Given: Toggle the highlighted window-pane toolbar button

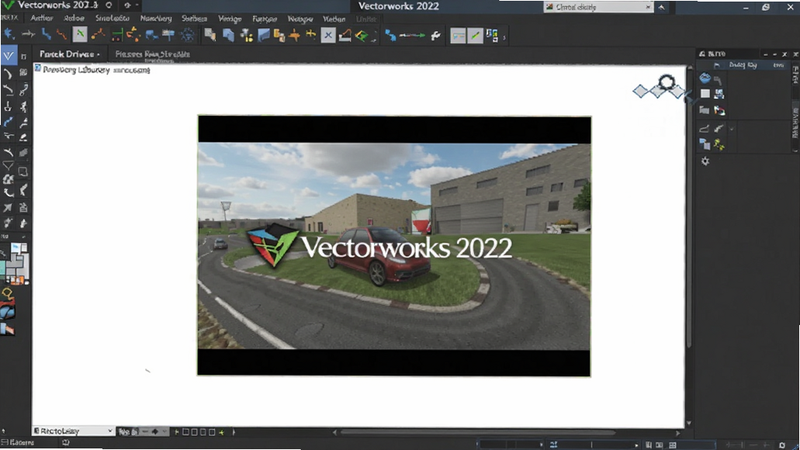Looking at the screenshot, I should coord(458,36).
